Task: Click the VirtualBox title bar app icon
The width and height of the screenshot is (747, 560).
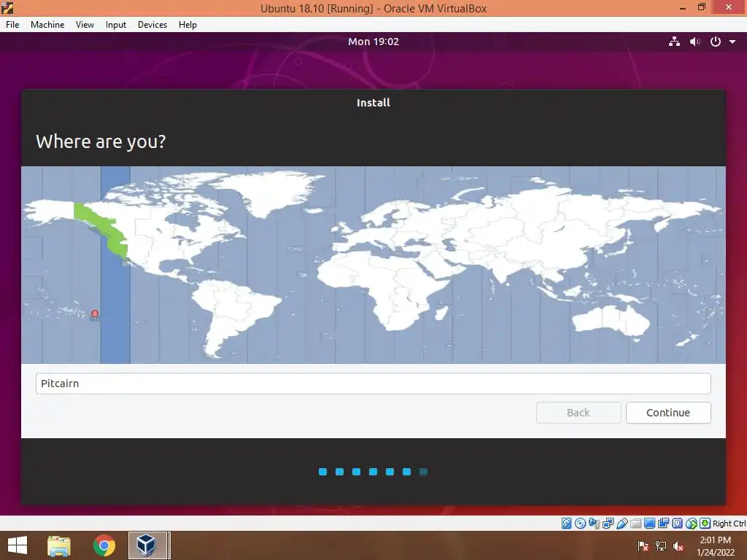Action: tap(7, 7)
